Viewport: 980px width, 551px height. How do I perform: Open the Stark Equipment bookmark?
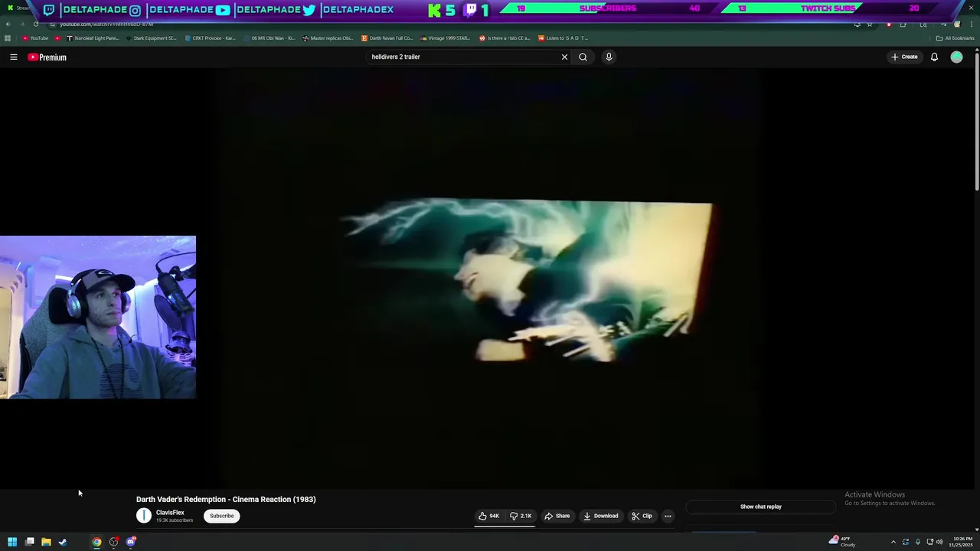[x=151, y=38]
